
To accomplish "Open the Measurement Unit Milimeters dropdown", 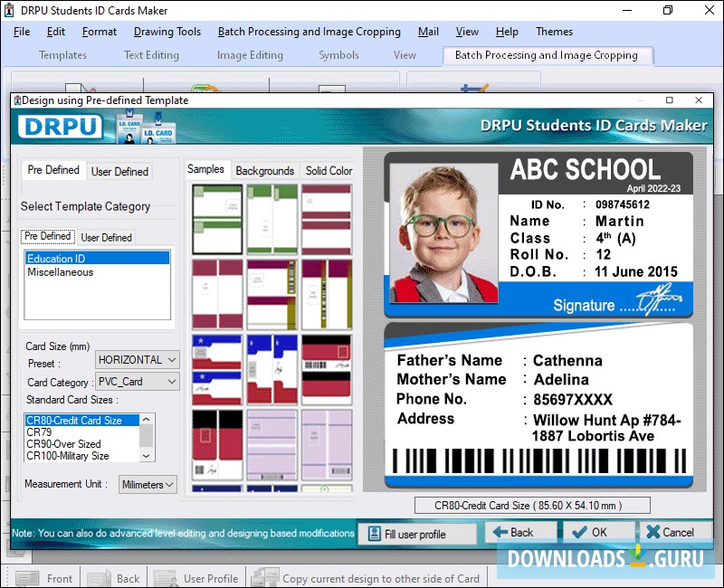I will pyautogui.click(x=148, y=484).
